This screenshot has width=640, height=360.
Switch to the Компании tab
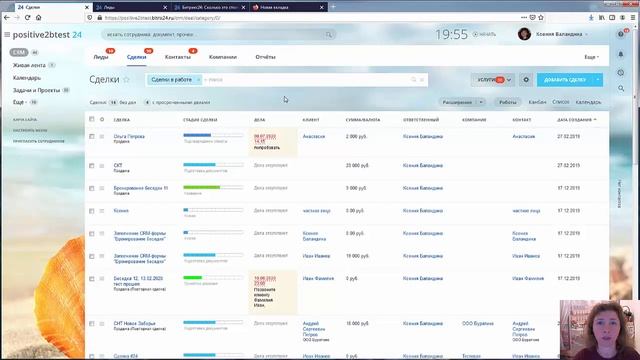[x=223, y=57]
